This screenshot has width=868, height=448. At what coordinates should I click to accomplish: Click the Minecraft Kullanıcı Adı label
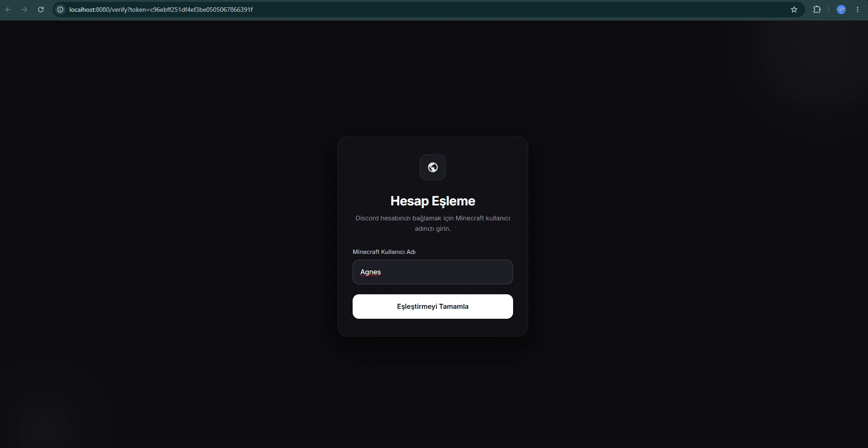[384, 252]
